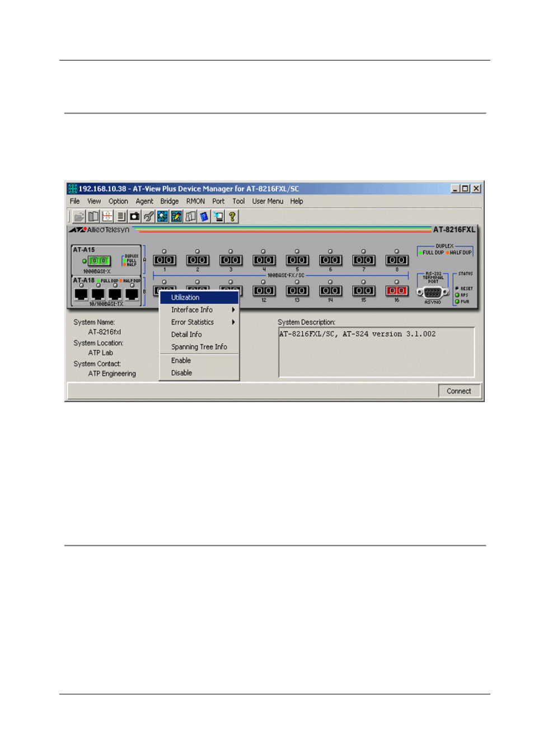Open the Bridge menu
Image resolution: width=534 pixels, height=756 pixels.
coord(170,201)
